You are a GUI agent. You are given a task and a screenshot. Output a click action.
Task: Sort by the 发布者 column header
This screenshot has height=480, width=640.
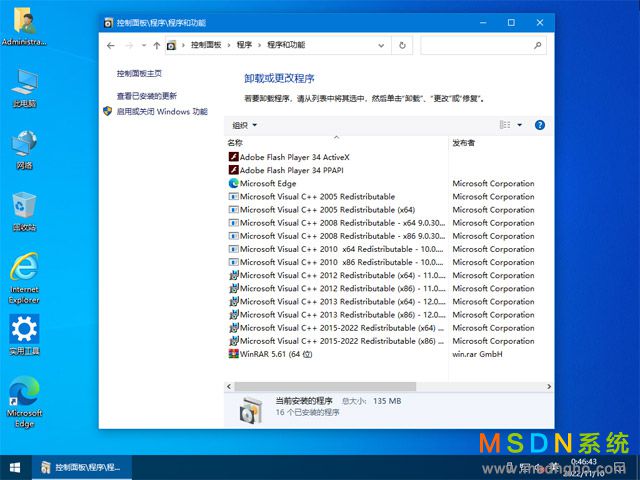463,143
